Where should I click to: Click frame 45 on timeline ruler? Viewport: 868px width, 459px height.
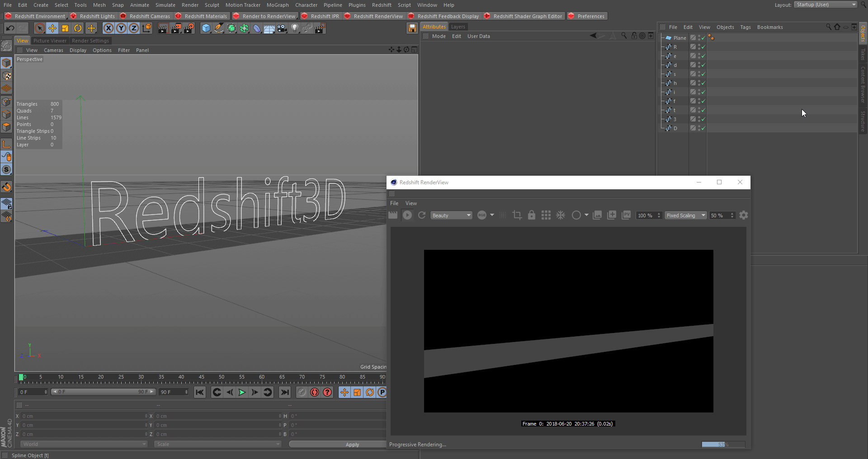pyautogui.click(x=201, y=377)
